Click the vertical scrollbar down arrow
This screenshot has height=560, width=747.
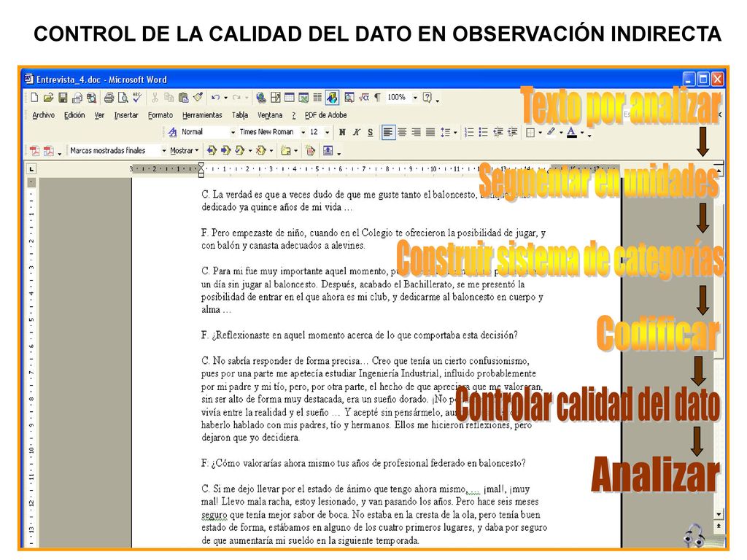coord(719,514)
